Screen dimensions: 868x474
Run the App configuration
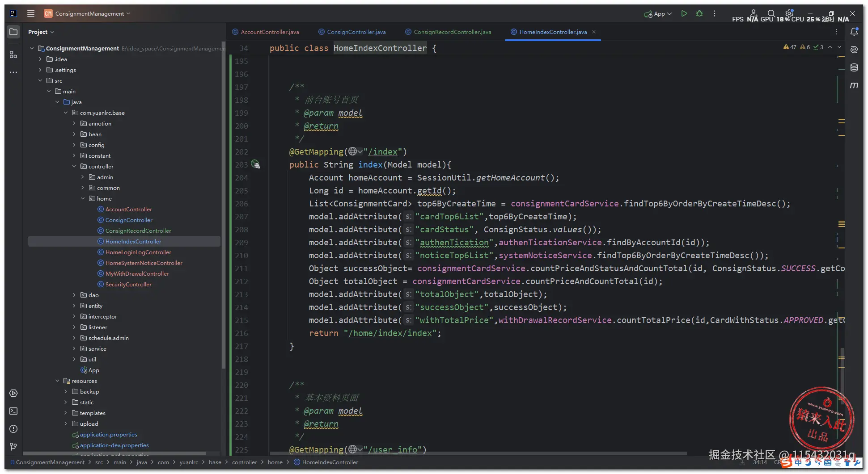(x=684, y=13)
